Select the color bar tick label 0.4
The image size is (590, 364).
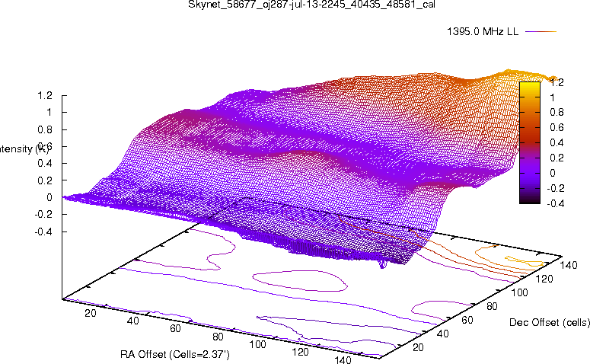point(557,142)
